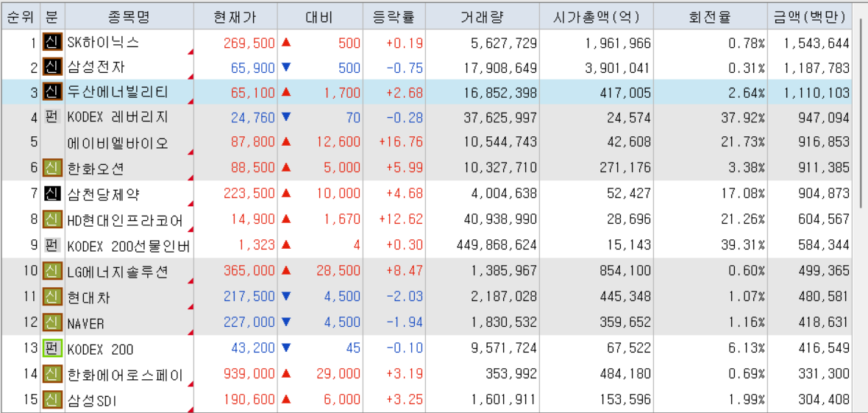
Task: Sort by 현재가 column header
Action: pyautogui.click(x=235, y=17)
